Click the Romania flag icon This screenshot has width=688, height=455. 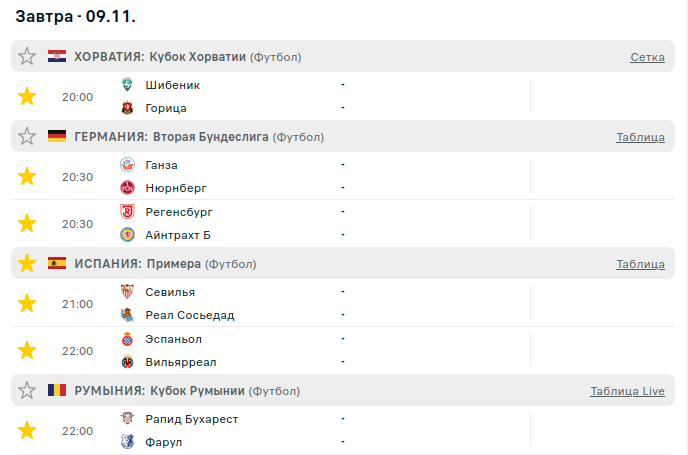pyautogui.click(x=57, y=391)
